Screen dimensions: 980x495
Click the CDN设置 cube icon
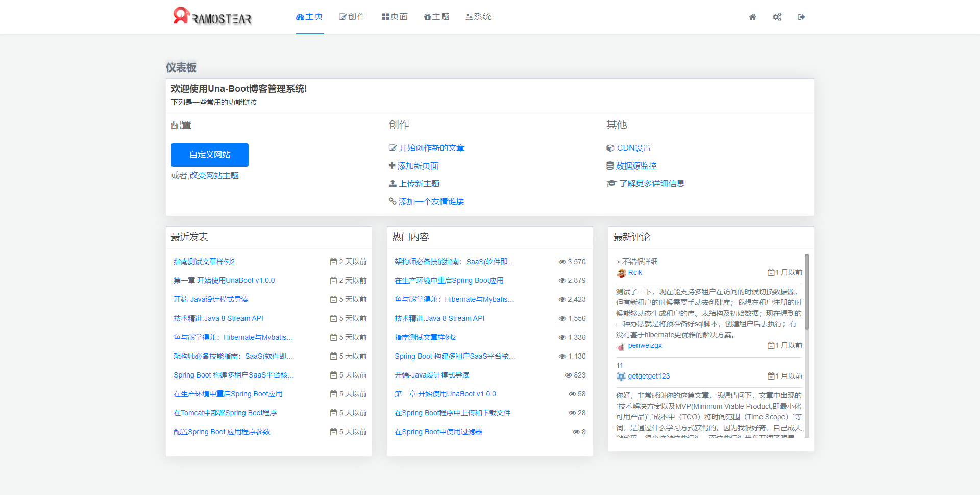(610, 148)
